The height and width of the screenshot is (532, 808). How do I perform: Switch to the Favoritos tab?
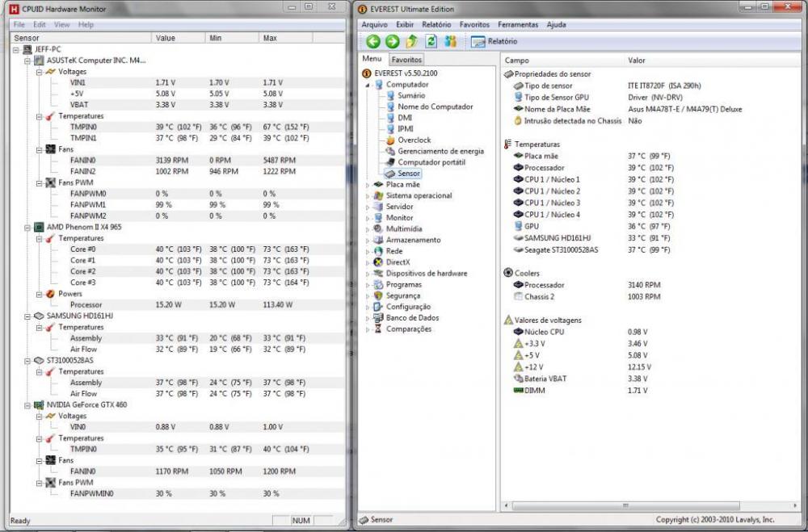pyautogui.click(x=406, y=60)
